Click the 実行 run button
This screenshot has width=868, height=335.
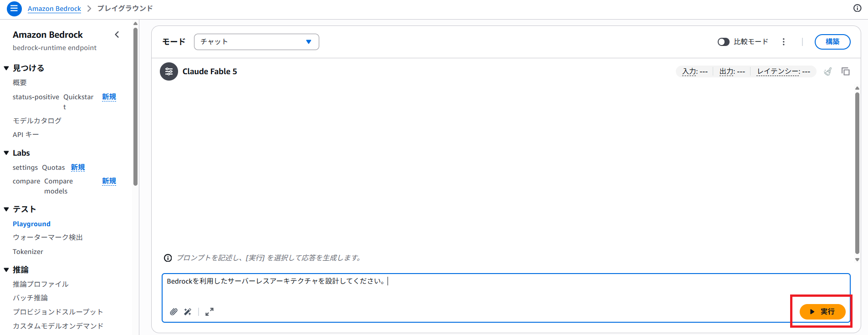click(822, 312)
